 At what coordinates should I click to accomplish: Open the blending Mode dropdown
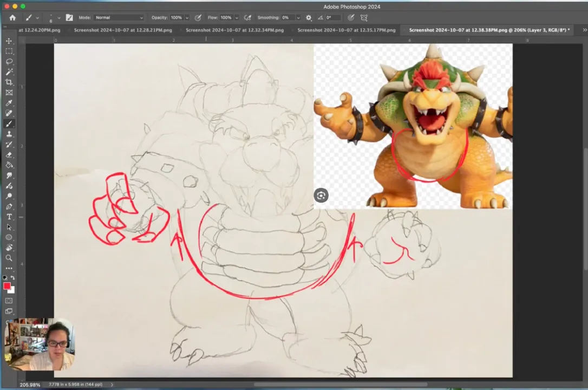pyautogui.click(x=119, y=18)
